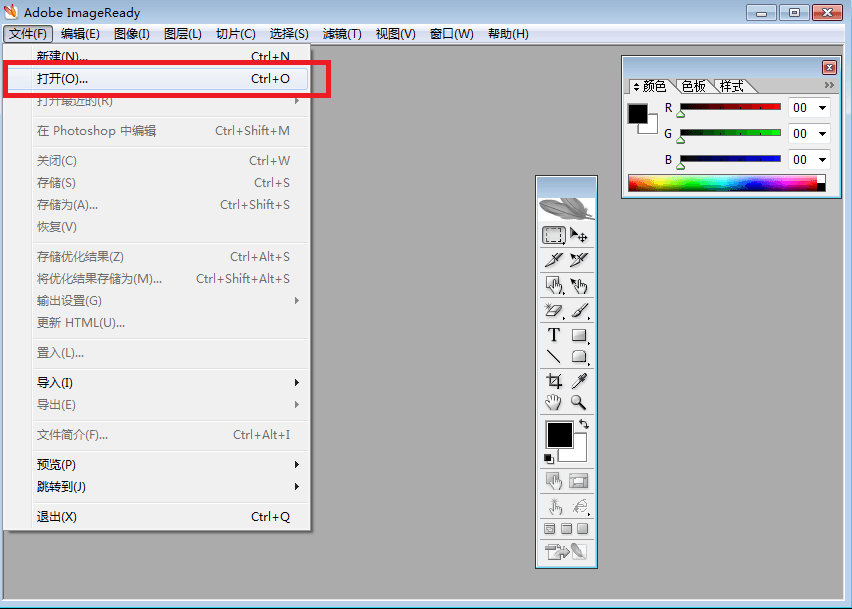This screenshot has width=852, height=609.
Task: Click the feather logo atop the toolbox
Action: click(x=566, y=209)
